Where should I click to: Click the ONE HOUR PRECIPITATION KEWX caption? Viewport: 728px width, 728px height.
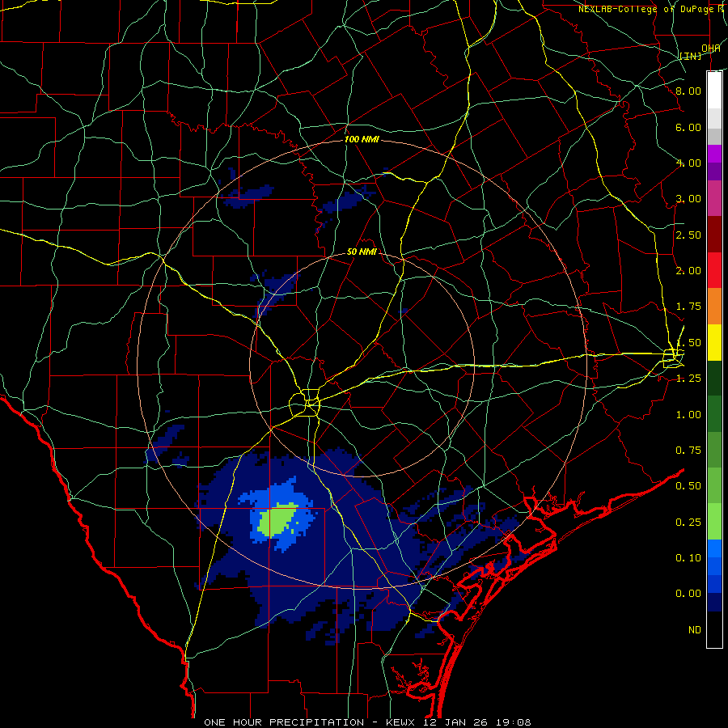pyautogui.click(x=367, y=722)
